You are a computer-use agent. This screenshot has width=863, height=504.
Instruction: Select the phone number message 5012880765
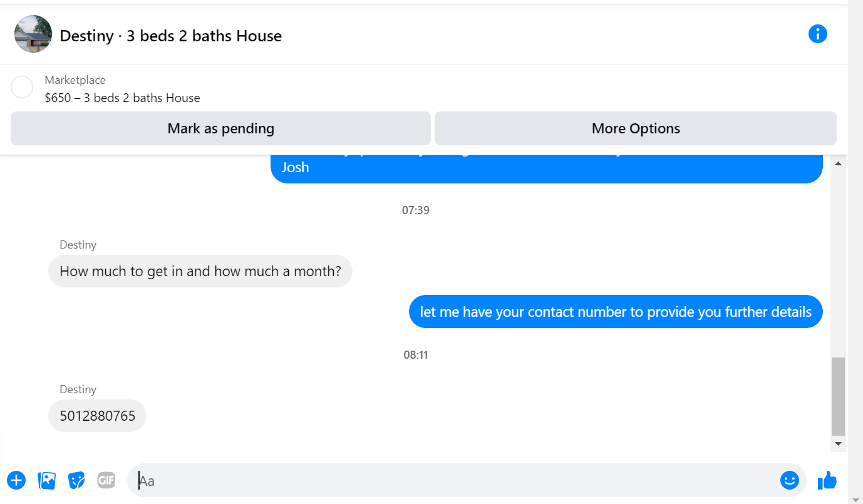[97, 416]
